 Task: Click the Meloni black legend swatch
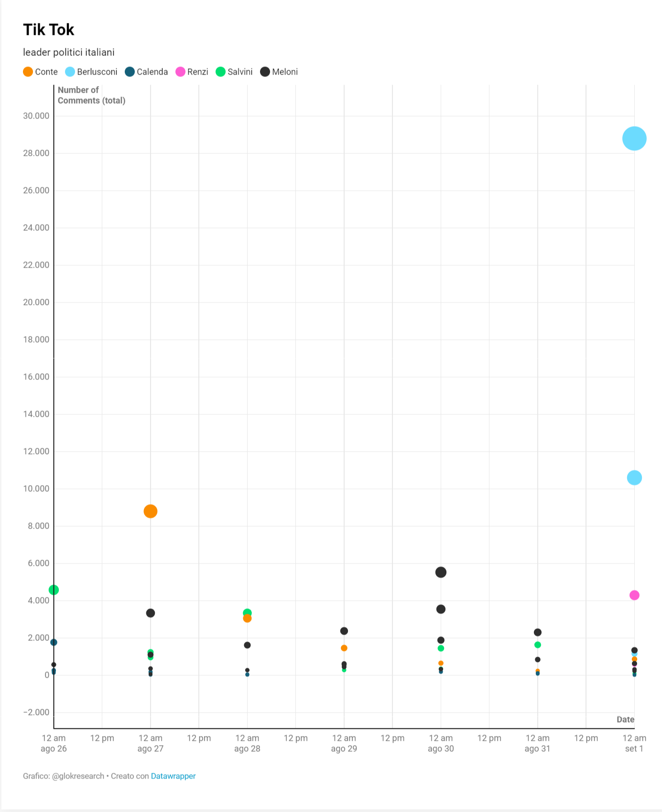(265, 72)
